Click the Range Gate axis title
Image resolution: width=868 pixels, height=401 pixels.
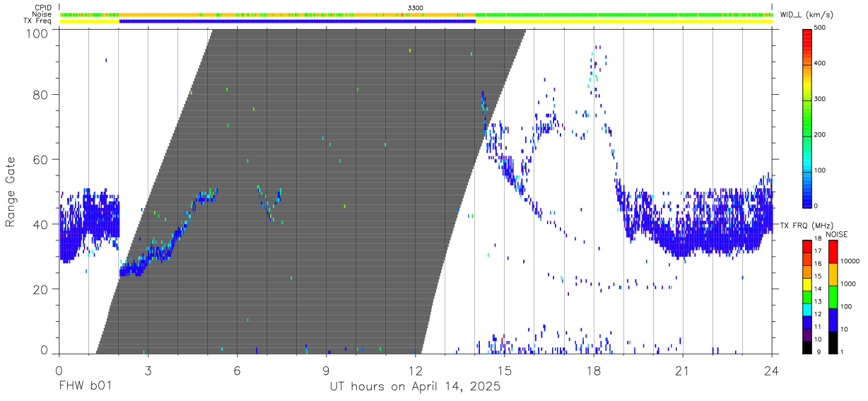click(x=11, y=192)
